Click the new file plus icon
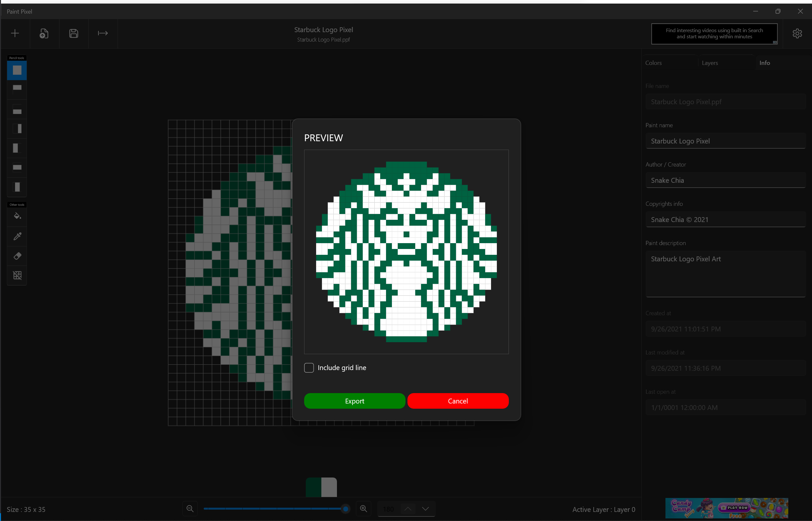Viewport: 812px width, 521px height. 15,33
